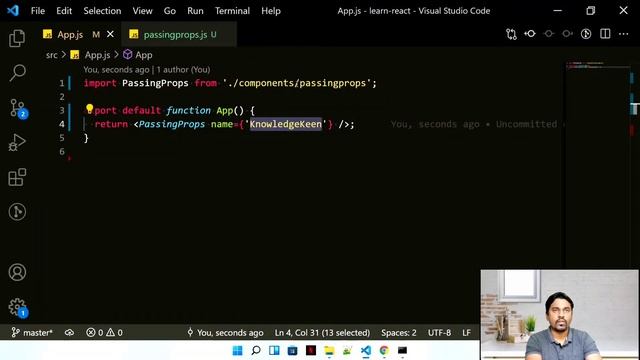
Task: Open the Manage gear icon
Action: [17, 307]
